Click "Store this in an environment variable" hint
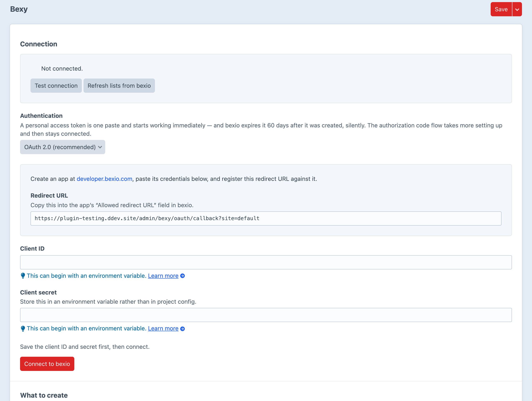This screenshot has width=532, height=401. click(108, 302)
